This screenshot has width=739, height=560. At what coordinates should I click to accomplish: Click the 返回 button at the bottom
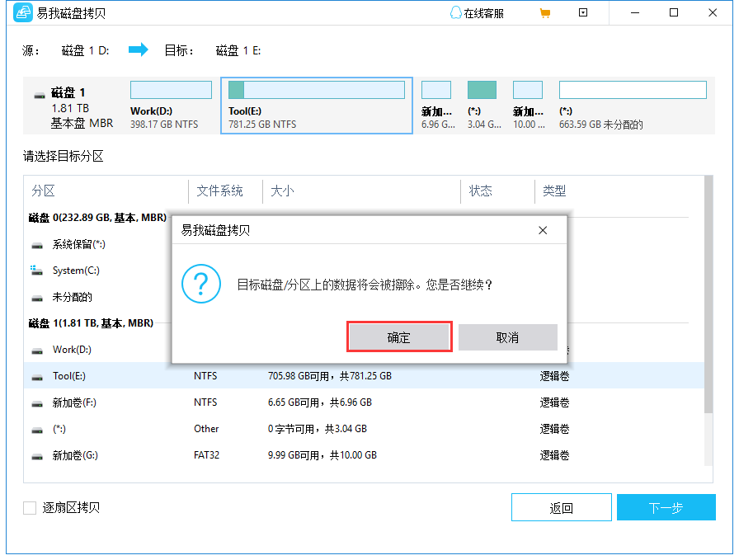562,507
